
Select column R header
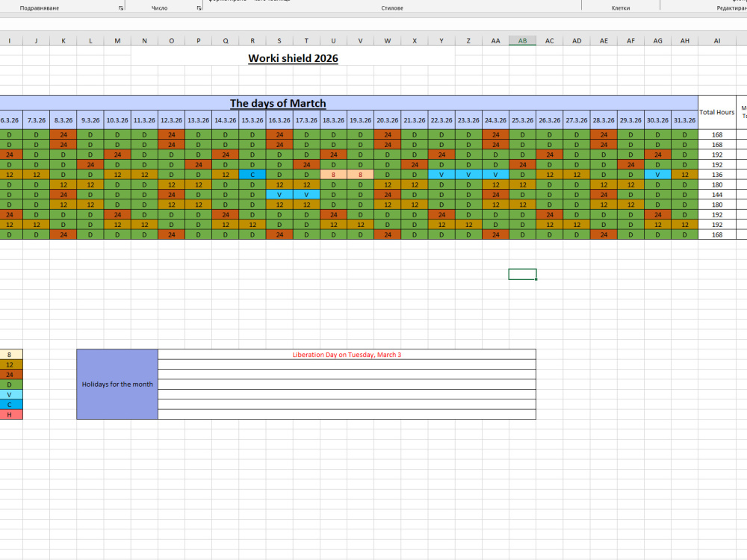coord(252,41)
